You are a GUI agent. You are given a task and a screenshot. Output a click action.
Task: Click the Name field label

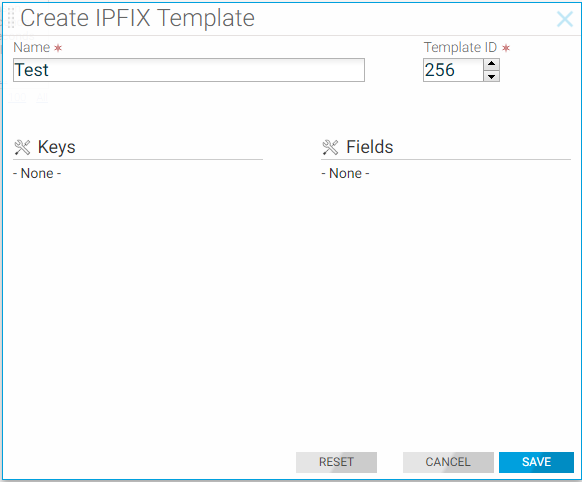point(32,47)
